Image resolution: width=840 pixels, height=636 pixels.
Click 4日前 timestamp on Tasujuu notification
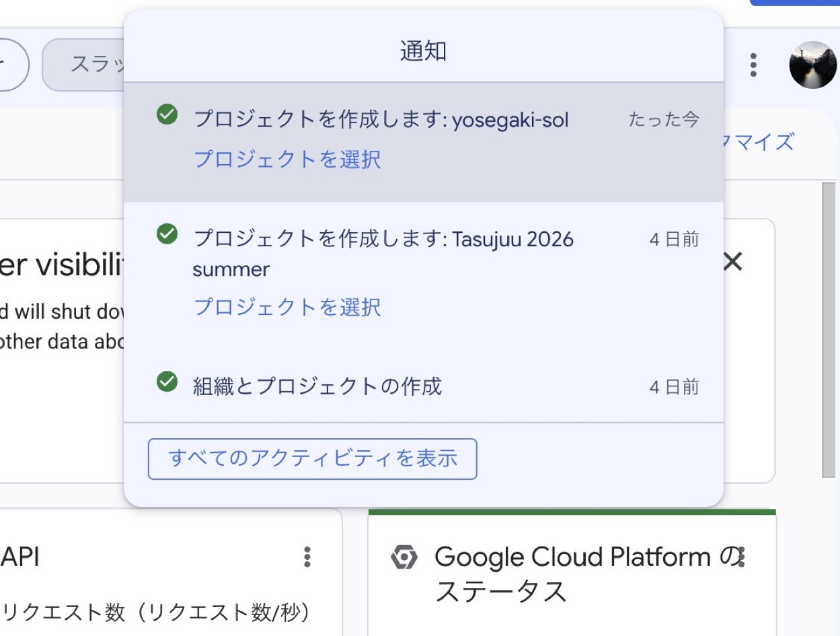[x=674, y=239]
